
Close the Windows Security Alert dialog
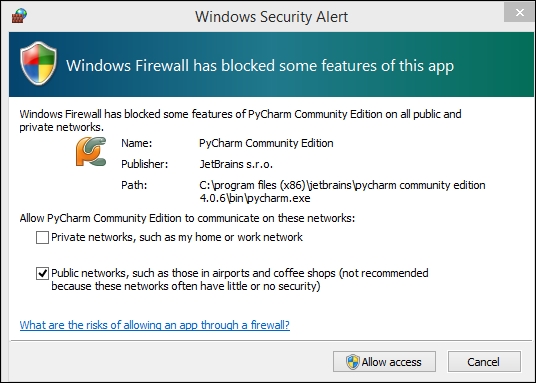(x=519, y=13)
